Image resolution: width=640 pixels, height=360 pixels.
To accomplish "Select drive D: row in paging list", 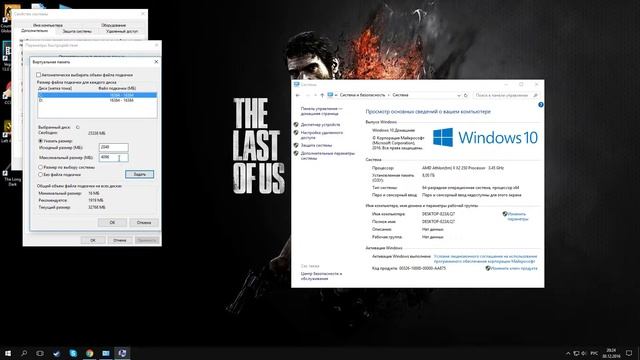I will (x=97, y=100).
